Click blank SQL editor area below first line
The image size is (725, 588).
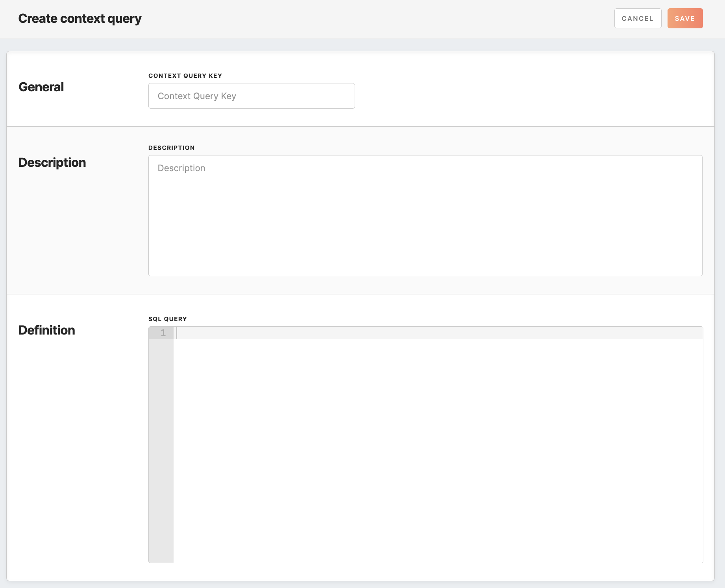tap(437, 449)
